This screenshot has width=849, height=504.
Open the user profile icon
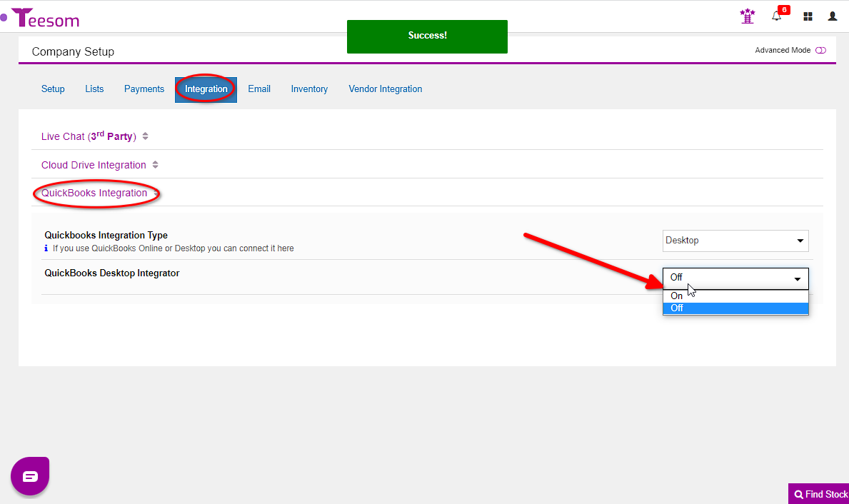point(833,16)
